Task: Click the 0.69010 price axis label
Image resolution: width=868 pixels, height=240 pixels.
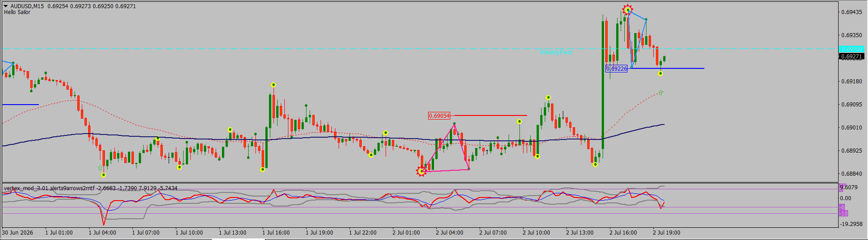Action: tap(851, 128)
